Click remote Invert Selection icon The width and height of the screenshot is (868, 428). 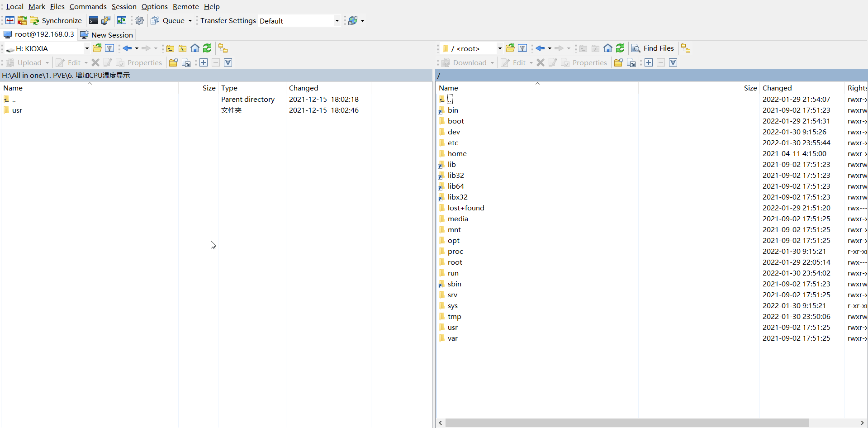pos(673,62)
